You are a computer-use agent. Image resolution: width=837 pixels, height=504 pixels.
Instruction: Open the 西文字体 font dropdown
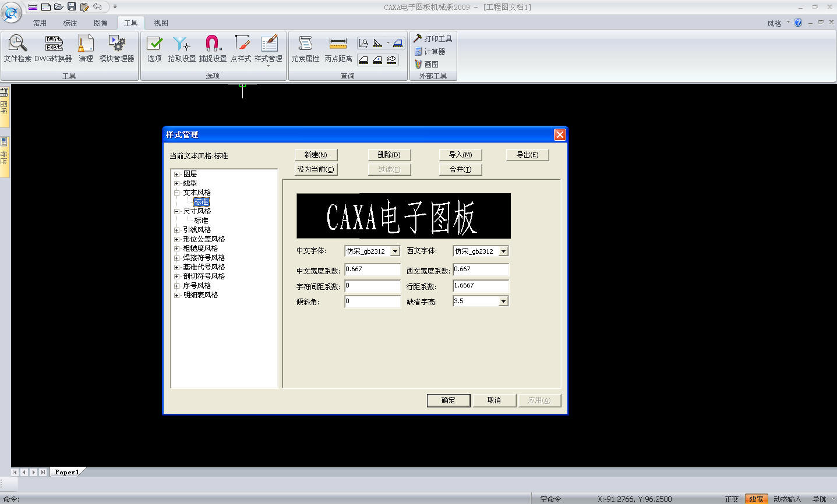click(x=503, y=251)
